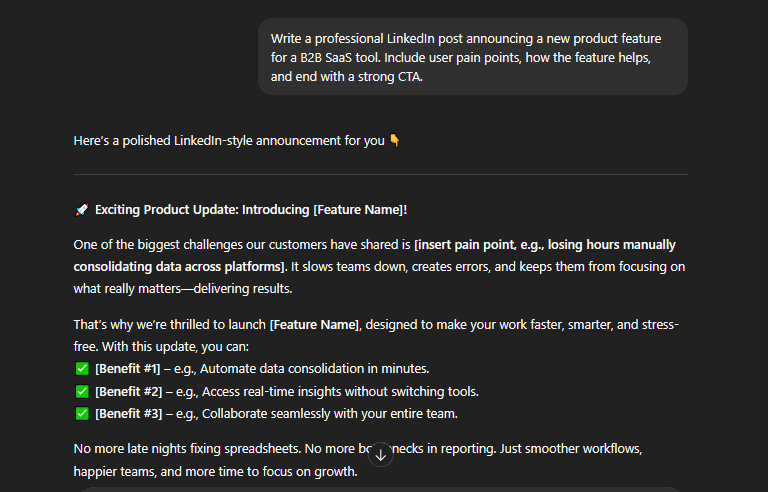
Task: Click the pointing-down hand emoji
Action: coord(395,141)
